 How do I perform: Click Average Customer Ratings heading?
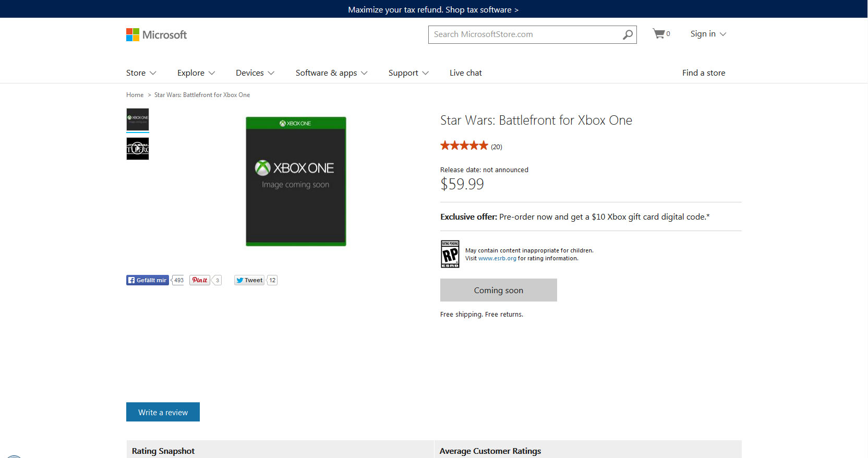click(490, 451)
